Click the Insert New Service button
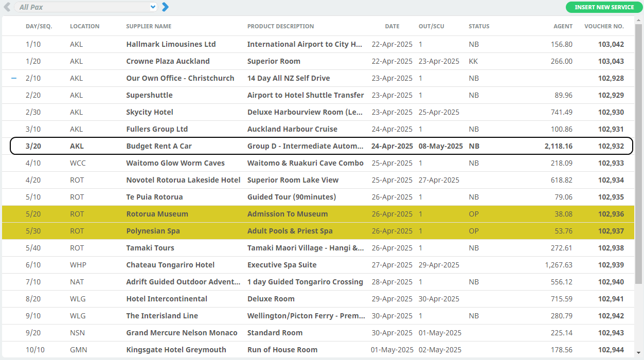 pyautogui.click(x=604, y=7)
